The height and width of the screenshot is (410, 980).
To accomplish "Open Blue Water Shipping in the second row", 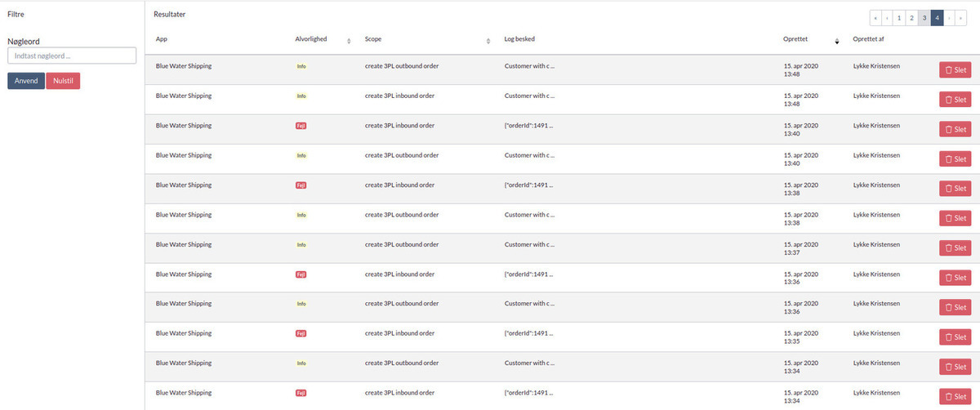I will (184, 96).
